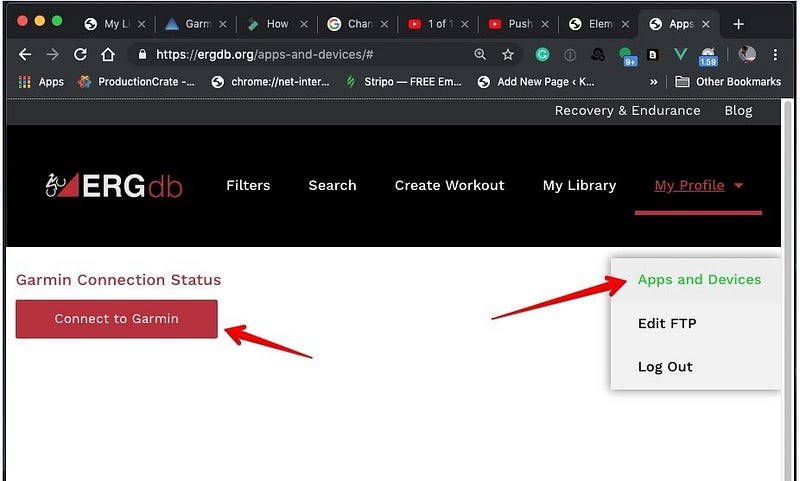Open the Grammarly extension icon
The height and width of the screenshot is (481, 800).
(x=542, y=55)
